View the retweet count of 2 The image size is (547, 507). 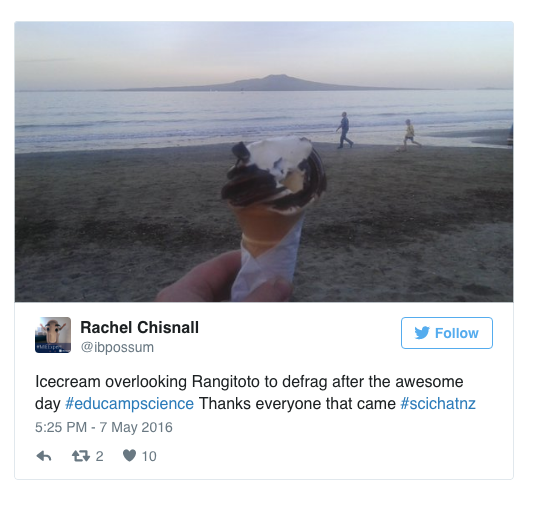(x=99, y=456)
